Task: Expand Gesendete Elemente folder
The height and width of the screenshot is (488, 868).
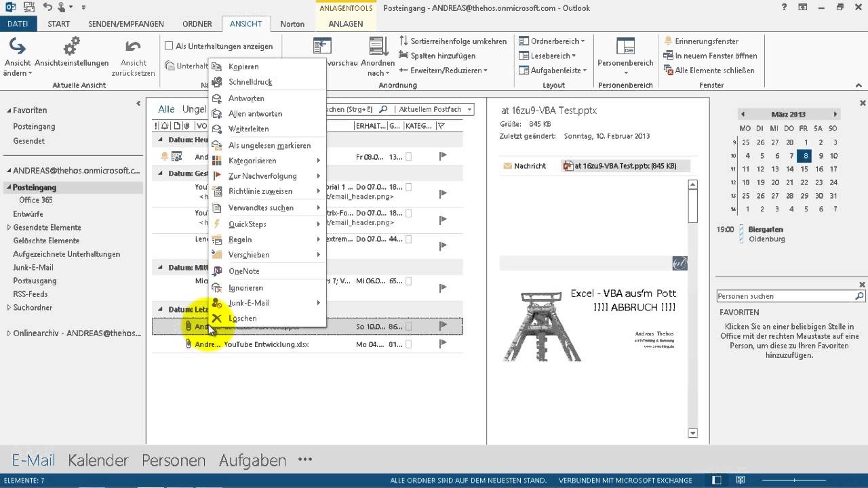Action: 9,228
